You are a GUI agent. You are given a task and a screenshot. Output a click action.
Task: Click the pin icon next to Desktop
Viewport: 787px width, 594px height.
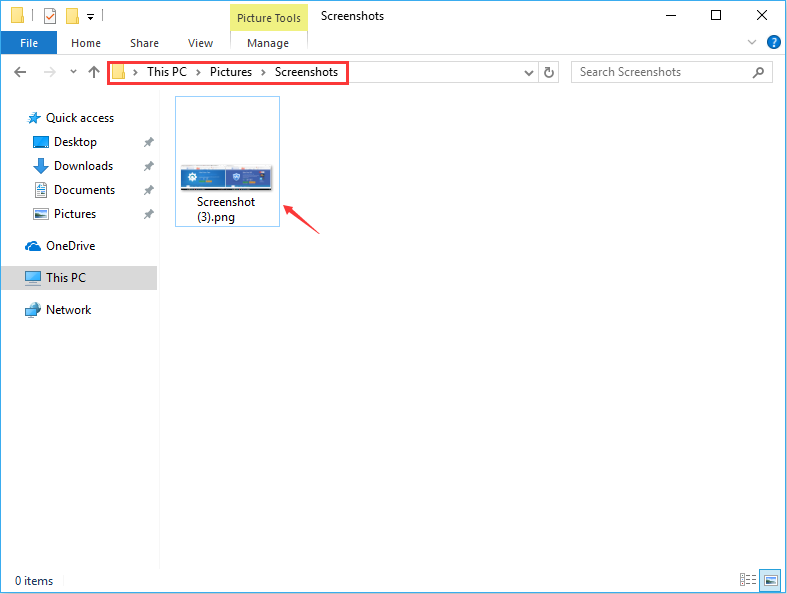[x=149, y=142]
